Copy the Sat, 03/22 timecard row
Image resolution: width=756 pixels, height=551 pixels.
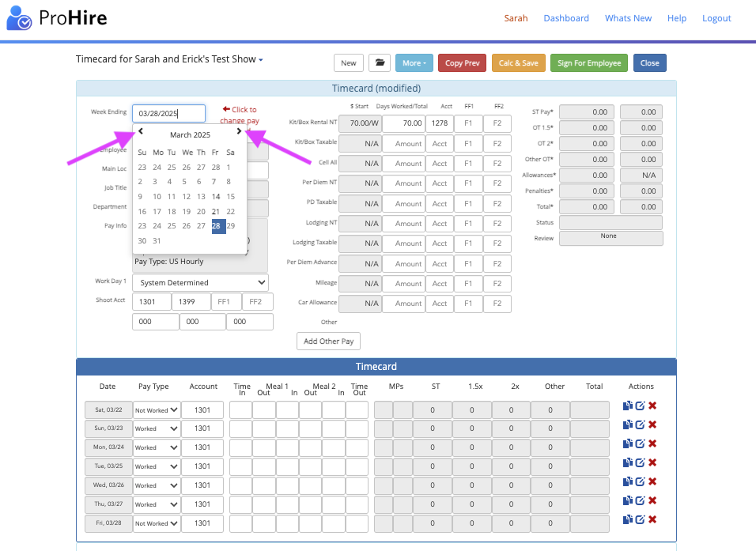628,406
